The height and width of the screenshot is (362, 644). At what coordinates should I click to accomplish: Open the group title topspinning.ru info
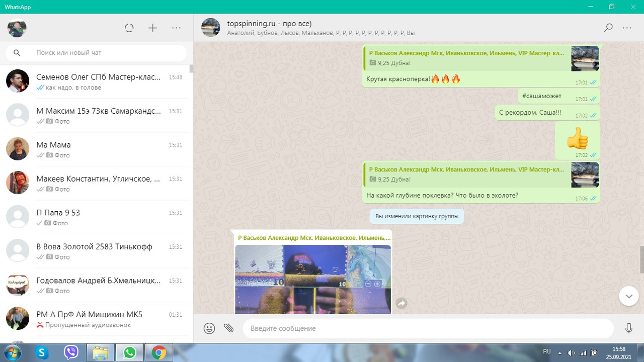tap(269, 23)
